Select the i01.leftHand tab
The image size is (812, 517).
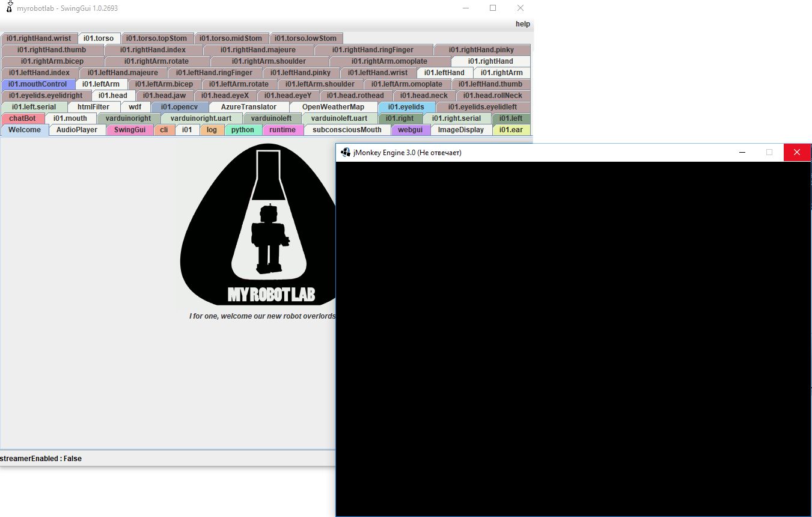click(x=444, y=73)
